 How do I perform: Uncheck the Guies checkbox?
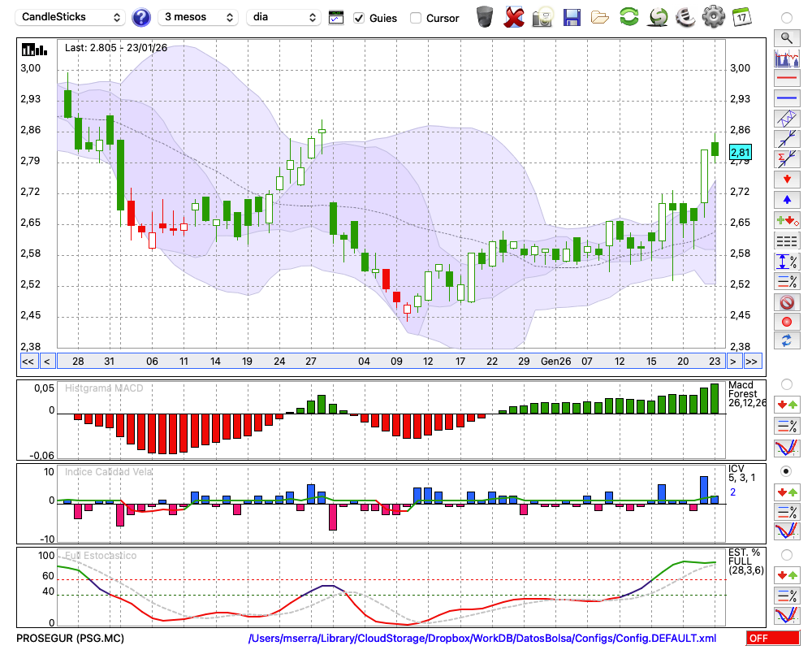tap(359, 18)
